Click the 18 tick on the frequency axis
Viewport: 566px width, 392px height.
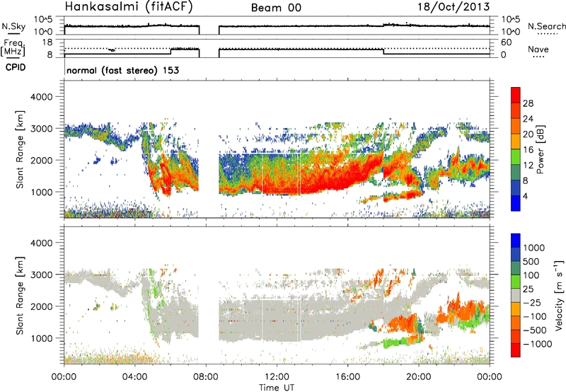pyautogui.click(x=47, y=42)
